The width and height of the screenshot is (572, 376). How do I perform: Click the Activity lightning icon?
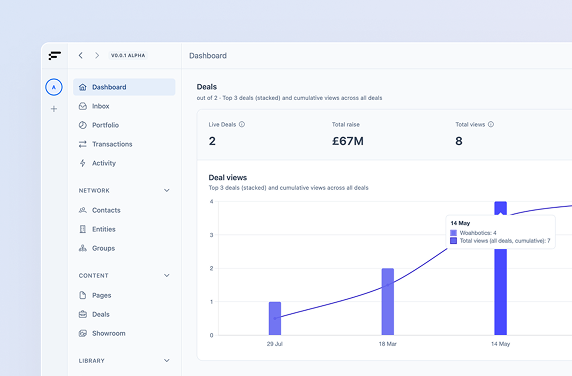pos(83,163)
